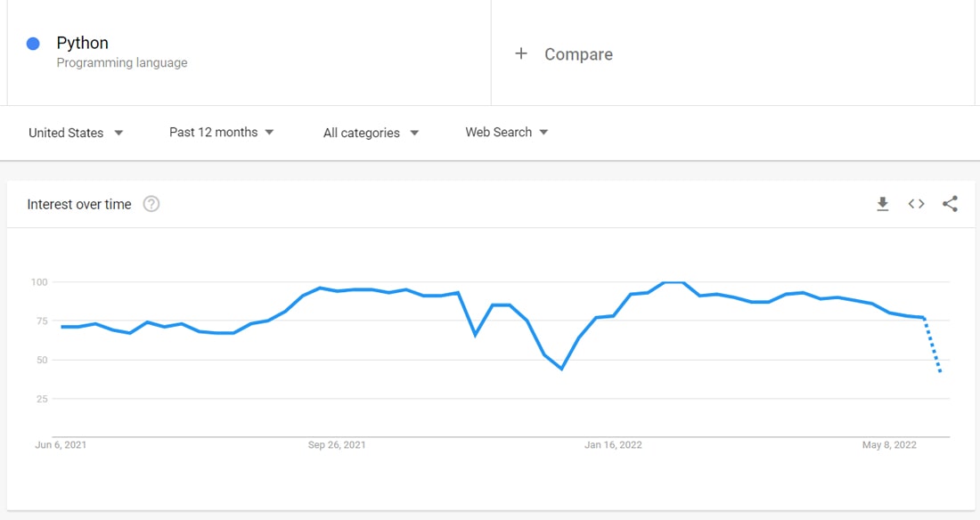Open the Interest over time help icon
980x520 pixels.
pos(151,204)
